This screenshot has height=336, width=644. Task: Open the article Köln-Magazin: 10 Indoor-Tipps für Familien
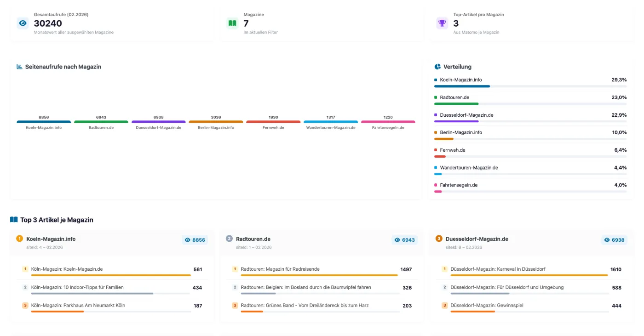[77, 287]
